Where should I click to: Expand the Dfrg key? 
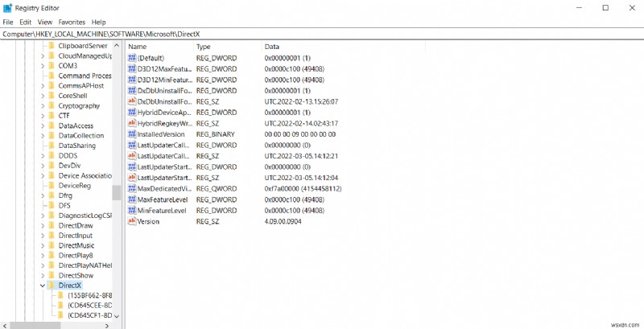tap(43, 195)
